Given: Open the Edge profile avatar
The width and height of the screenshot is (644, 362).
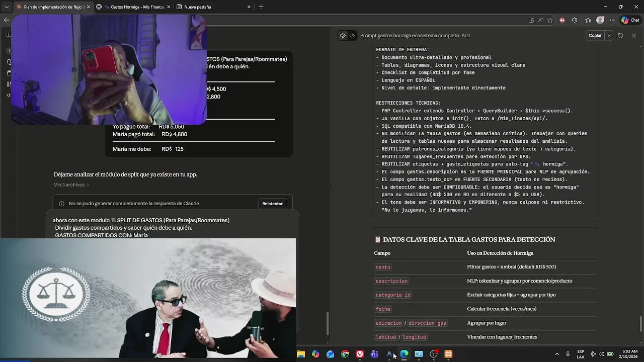Looking at the screenshot, I should pyautogui.click(x=600, y=20).
